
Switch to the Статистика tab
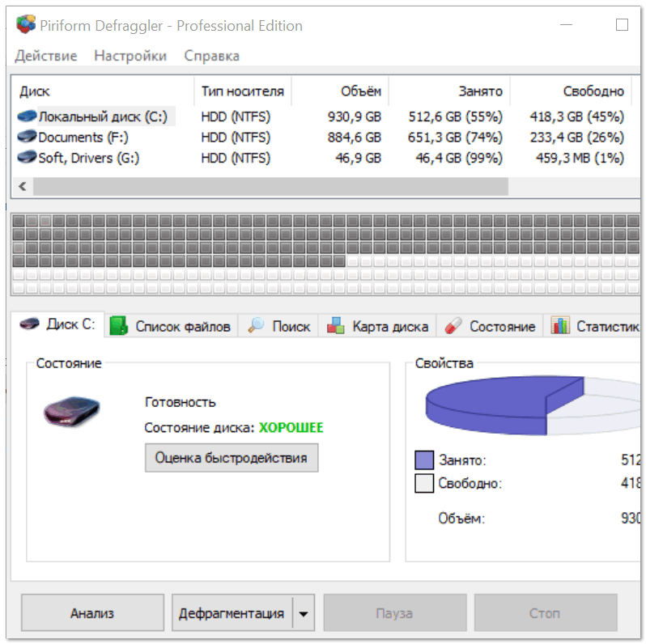(593, 326)
